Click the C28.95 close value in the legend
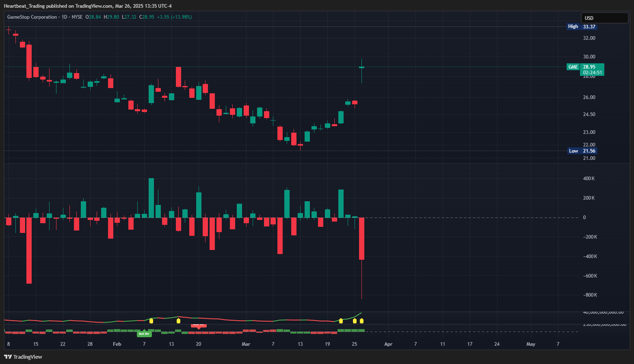Image resolution: width=634 pixels, height=364 pixels. pyautogui.click(x=147, y=17)
